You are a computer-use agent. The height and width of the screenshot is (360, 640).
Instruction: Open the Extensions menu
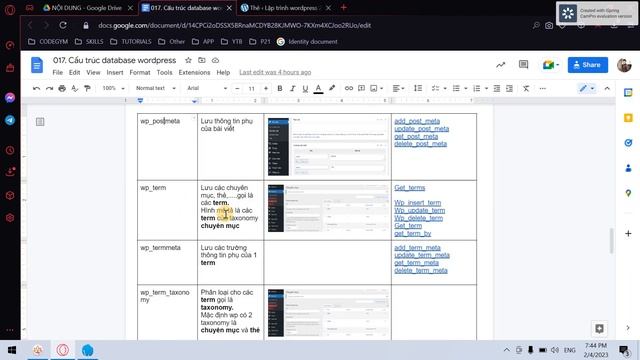pyautogui.click(x=194, y=72)
